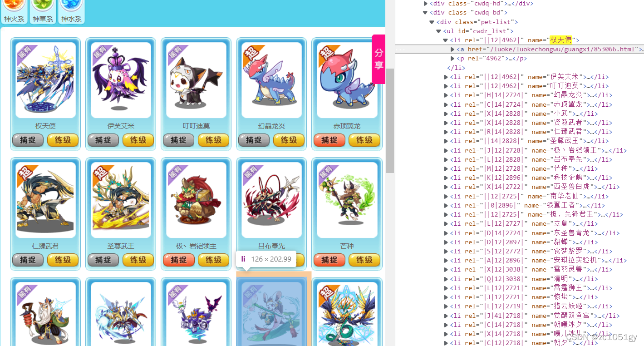Click red 捕捉 button under 赤顶翼龙
This screenshot has height=346, width=644.
click(x=329, y=140)
